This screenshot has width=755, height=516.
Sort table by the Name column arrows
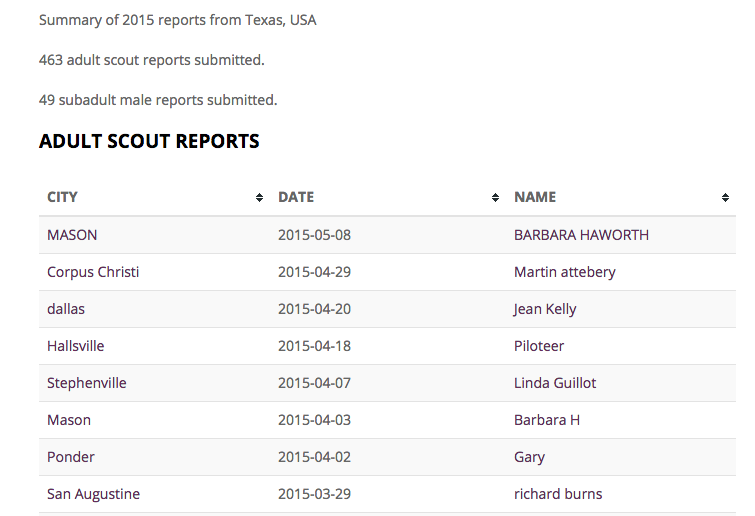(x=725, y=197)
